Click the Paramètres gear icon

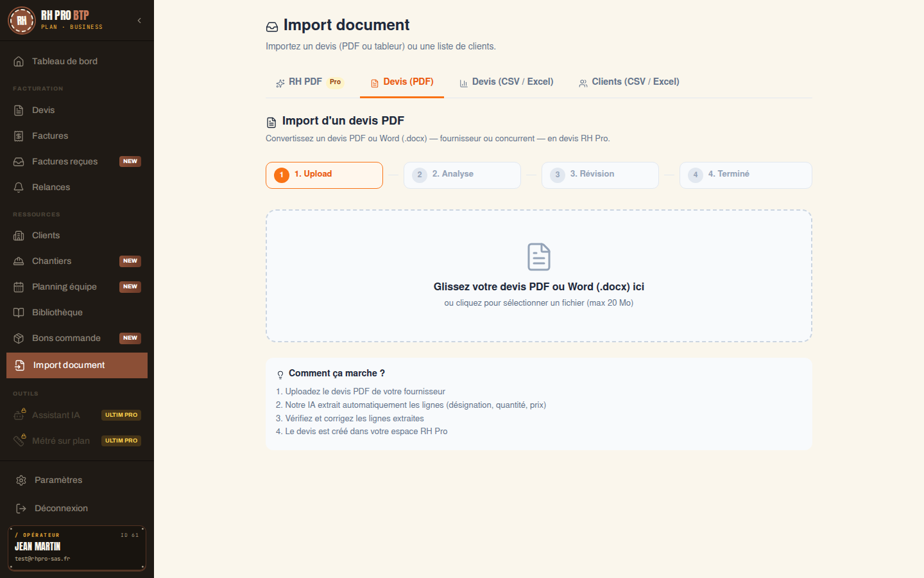[x=21, y=480]
